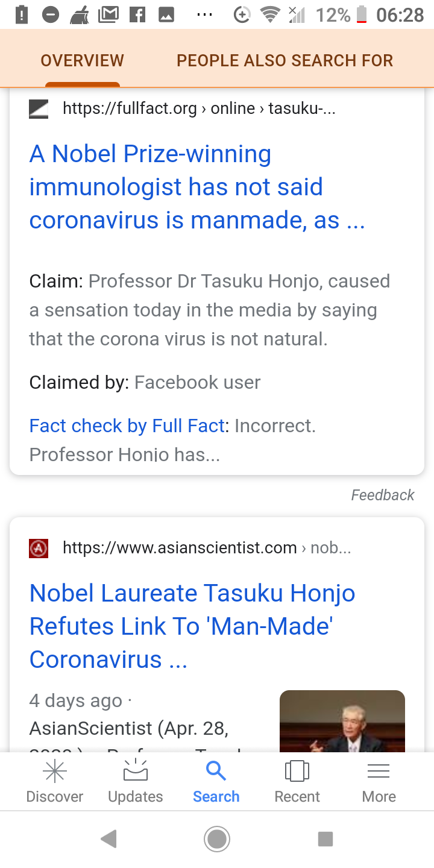Screen dimensions: 434x868
Task: Switch to the Overview tab
Action: [x=83, y=60]
